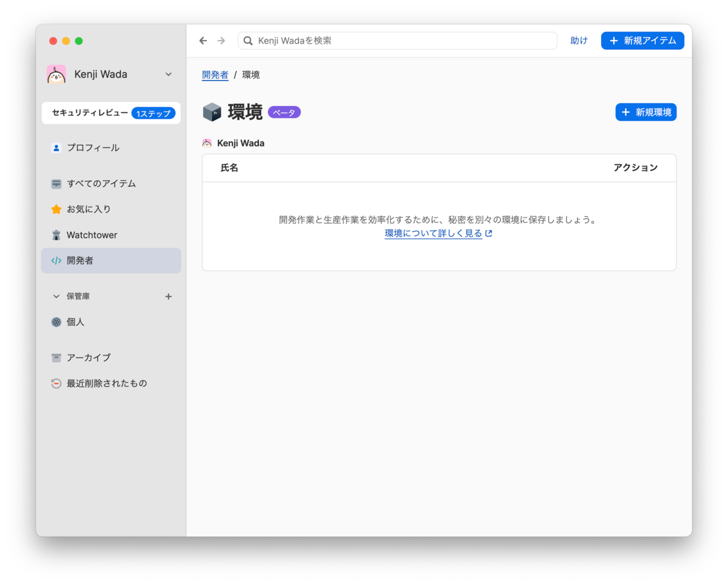The height and width of the screenshot is (584, 728).
Task: Open Watchtower in the sidebar
Action: tap(111, 235)
